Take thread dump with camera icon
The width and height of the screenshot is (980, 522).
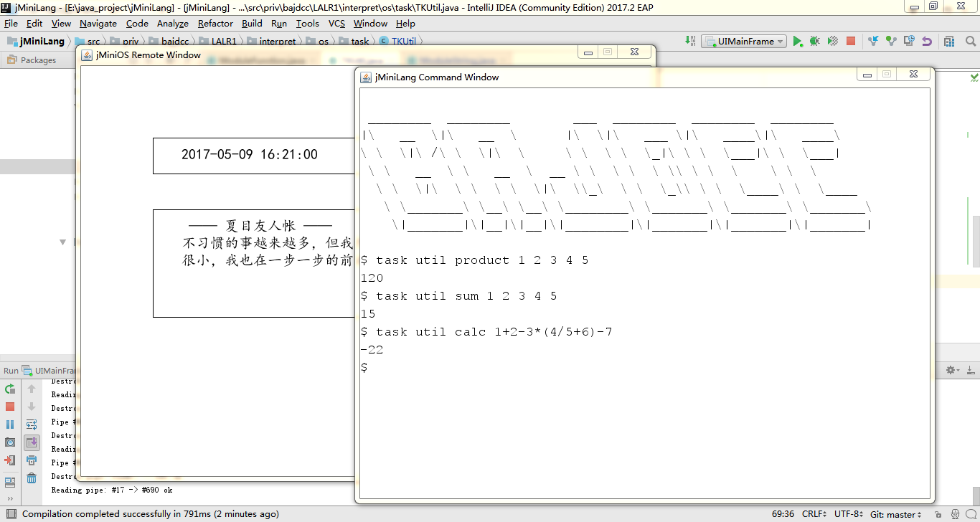pyautogui.click(x=10, y=441)
